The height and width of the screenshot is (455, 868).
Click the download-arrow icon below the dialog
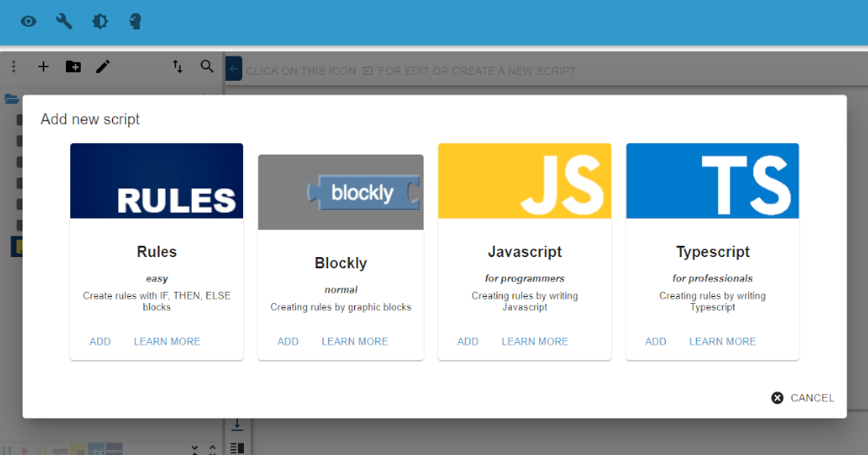click(x=237, y=425)
